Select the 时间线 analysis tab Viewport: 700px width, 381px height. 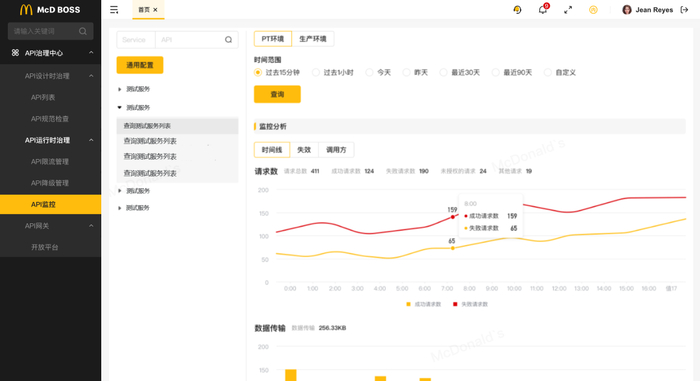[x=272, y=150]
